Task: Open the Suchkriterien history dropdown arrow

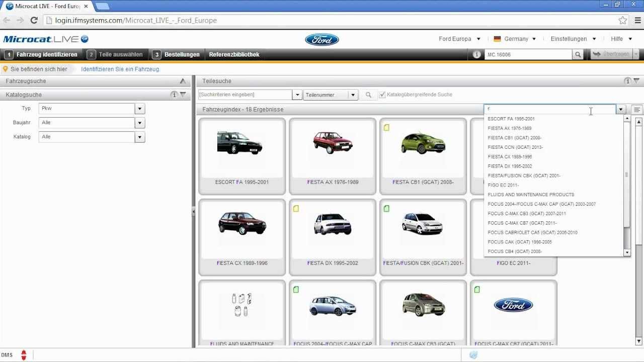Action: pos(297,95)
